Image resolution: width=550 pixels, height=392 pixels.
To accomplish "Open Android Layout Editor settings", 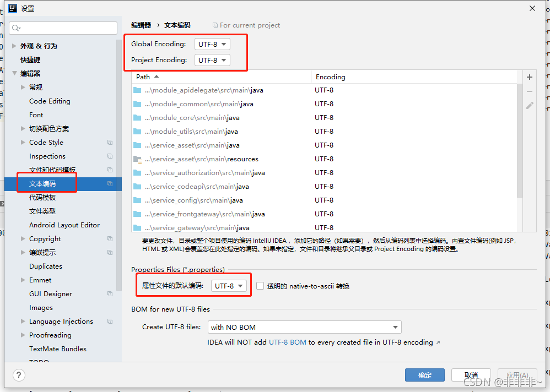I will pos(64,225).
